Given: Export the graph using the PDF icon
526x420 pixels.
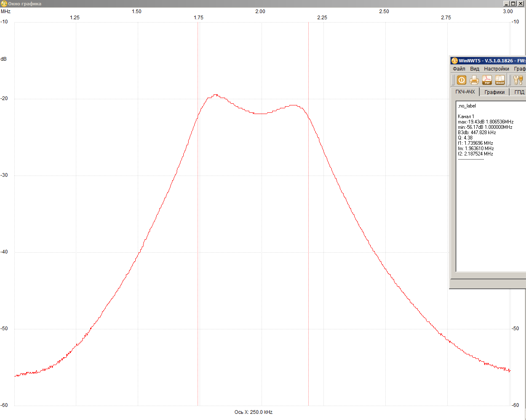Looking at the screenshot, I should click(x=487, y=80).
